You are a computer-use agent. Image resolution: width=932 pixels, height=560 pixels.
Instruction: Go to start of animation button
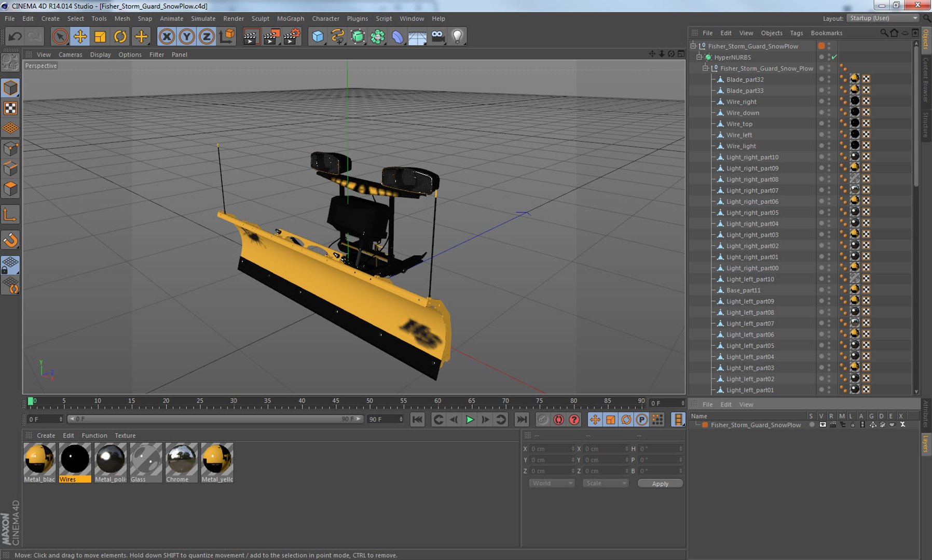[417, 419]
